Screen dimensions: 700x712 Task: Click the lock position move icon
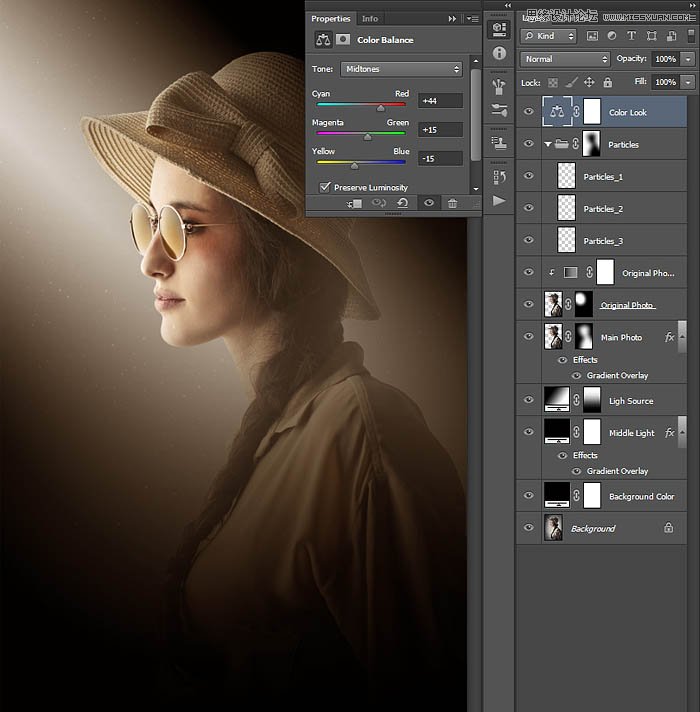[589, 83]
